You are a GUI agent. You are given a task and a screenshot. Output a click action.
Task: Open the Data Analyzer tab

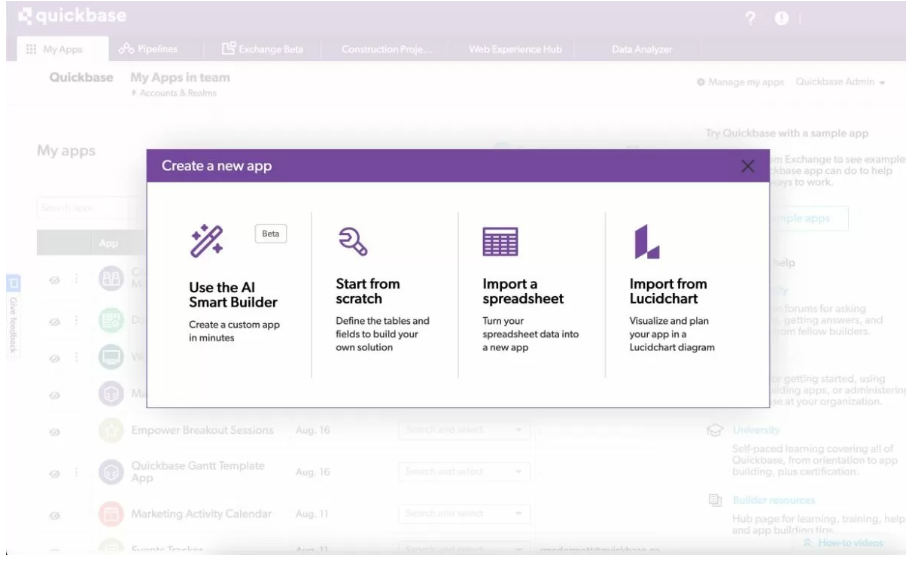pos(642,50)
